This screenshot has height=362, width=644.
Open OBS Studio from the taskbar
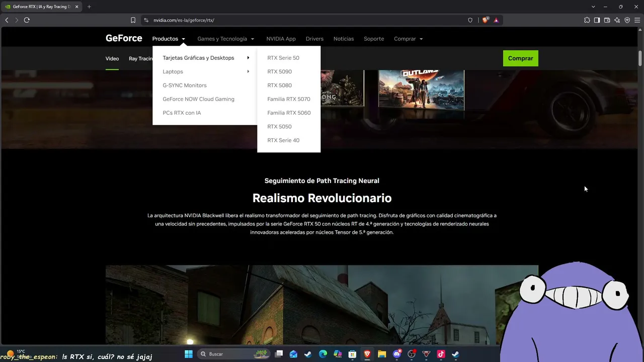pyautogui.click(x=412, y=354)
